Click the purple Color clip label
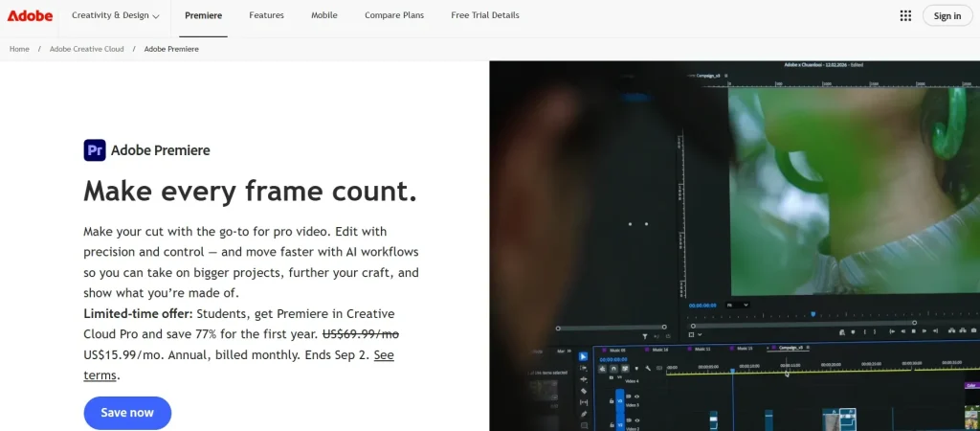 pyautogui.click(x=972, y=385)
